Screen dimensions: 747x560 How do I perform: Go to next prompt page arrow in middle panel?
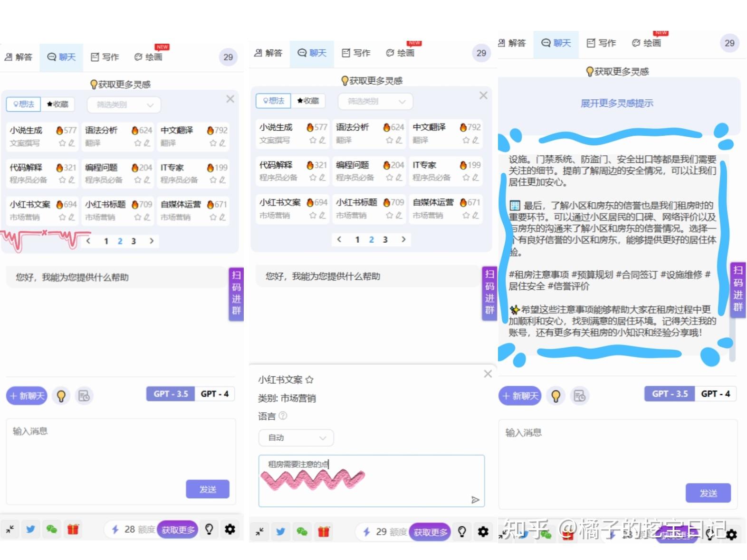(403, 239)
